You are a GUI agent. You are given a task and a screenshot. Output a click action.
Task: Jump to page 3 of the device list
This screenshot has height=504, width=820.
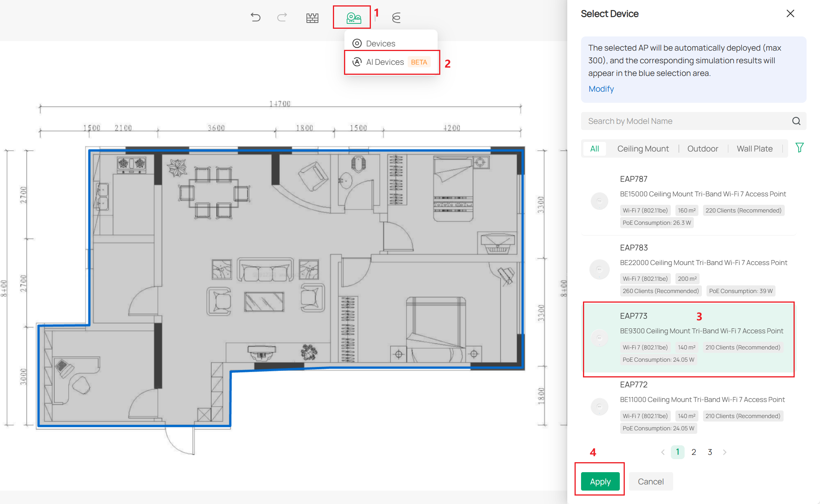click(x=710, y=452)
